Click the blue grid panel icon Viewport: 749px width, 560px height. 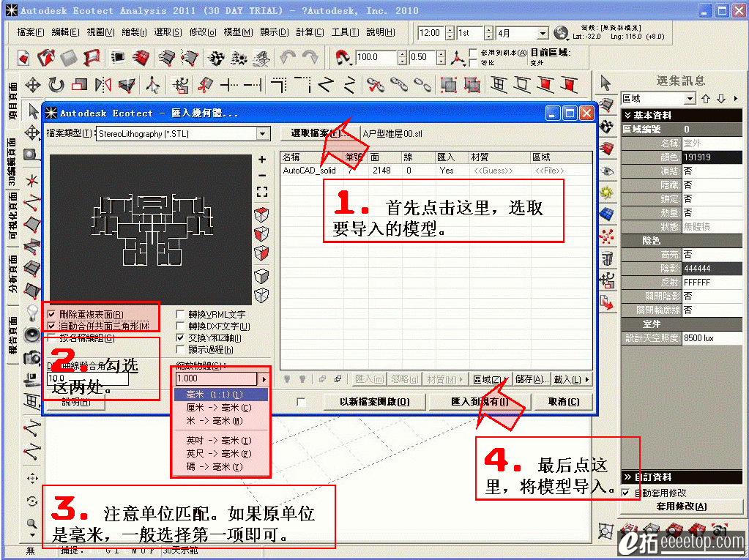tap(607, 214)
